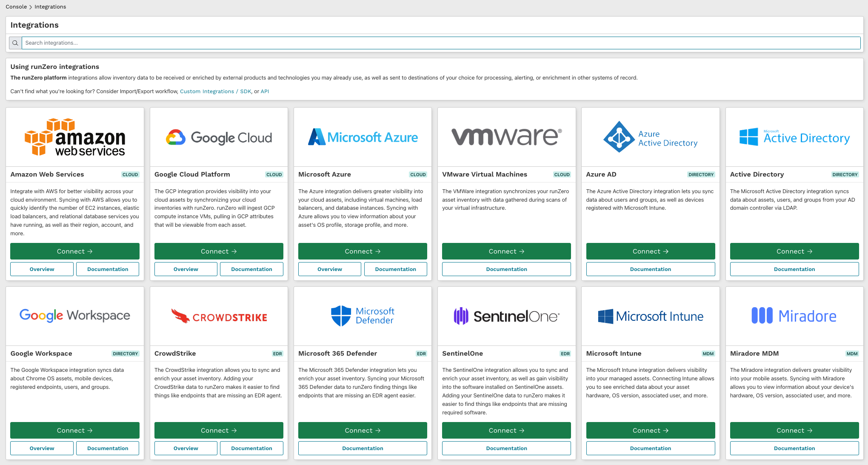Image resolution: width=868 pixels, height=465 pixels.
Task: Open Google Cloud Platform Documentation
Action: (251, 269)
